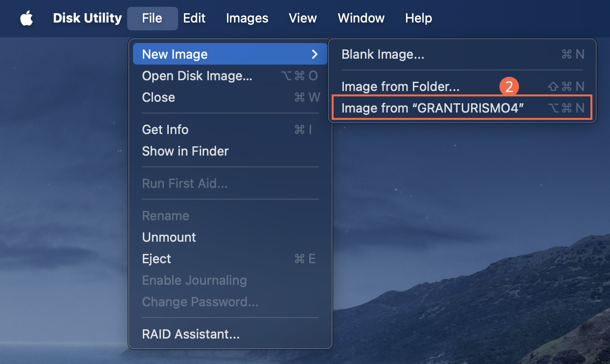
Task: Eject the selected disk
Action: coord(157,259)
